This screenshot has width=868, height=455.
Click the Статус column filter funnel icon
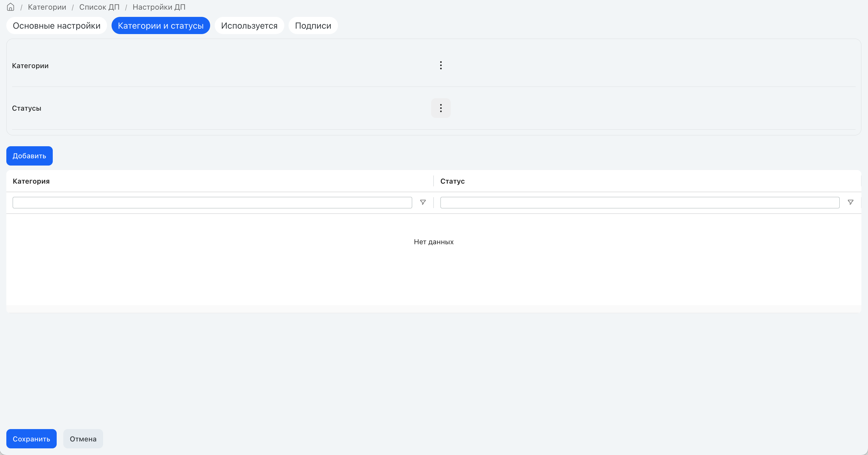coord(851,202)
